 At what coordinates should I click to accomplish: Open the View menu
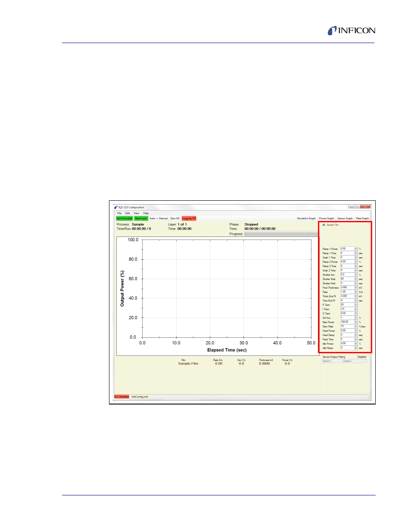pyautogui.click(x=136, y=213)
